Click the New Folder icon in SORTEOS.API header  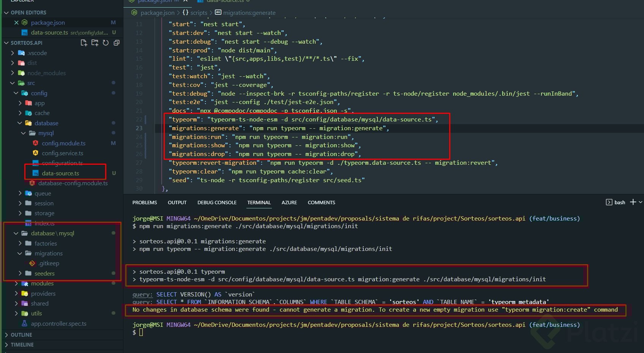click(x=95, y=43)
